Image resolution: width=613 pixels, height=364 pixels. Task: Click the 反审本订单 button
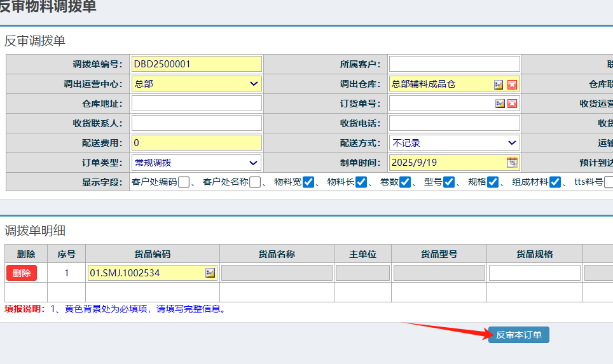coord(519,335)
